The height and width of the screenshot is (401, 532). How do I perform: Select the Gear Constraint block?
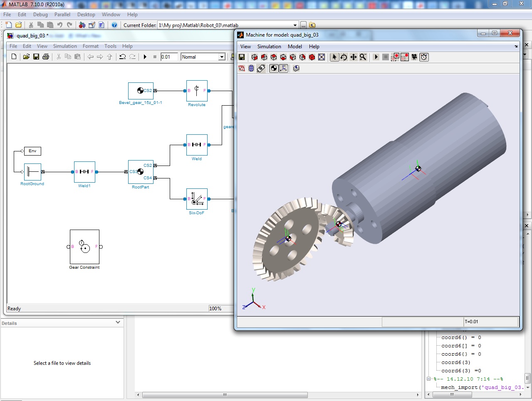pyautogui.click(x=84, y=247)
